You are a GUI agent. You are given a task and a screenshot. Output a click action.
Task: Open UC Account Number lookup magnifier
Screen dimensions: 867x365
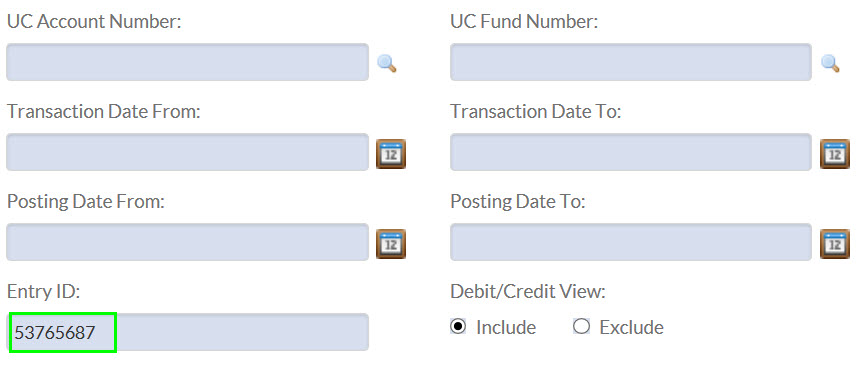coord(387,64)
